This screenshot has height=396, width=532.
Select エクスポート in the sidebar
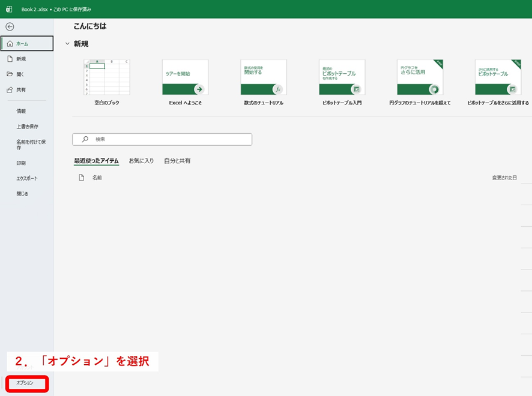[26, 178]
